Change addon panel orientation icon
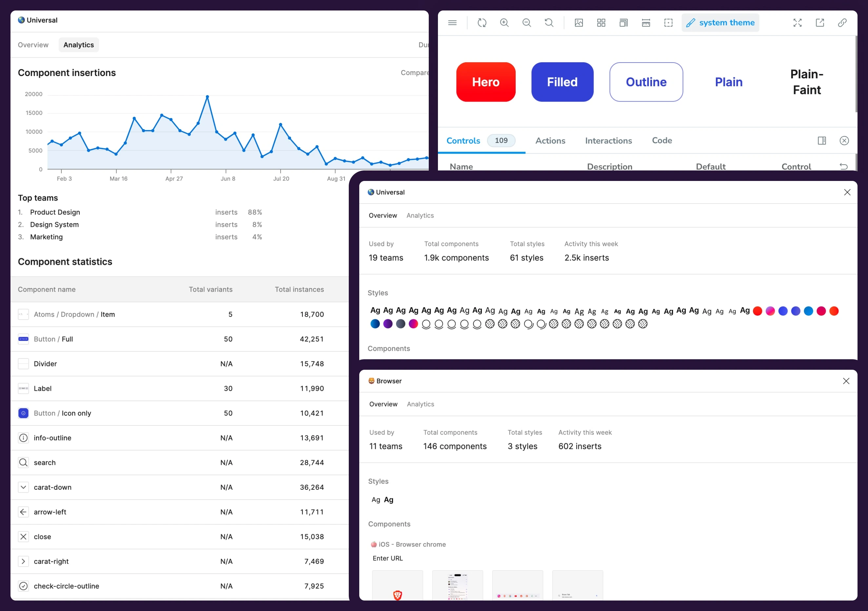 (x=821, y=141)
